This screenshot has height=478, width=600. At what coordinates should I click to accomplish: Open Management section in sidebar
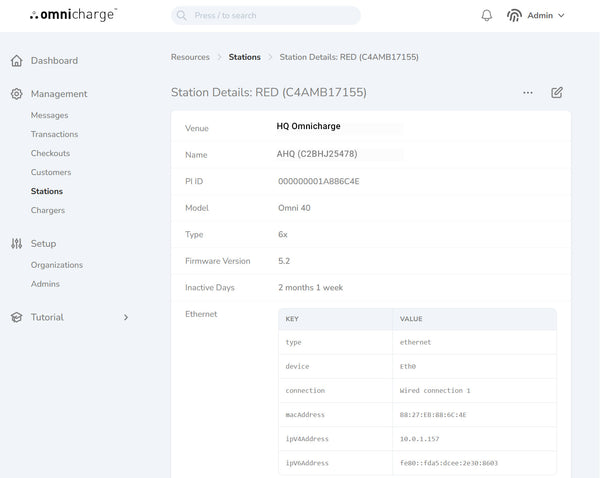(x=59, y=94)
